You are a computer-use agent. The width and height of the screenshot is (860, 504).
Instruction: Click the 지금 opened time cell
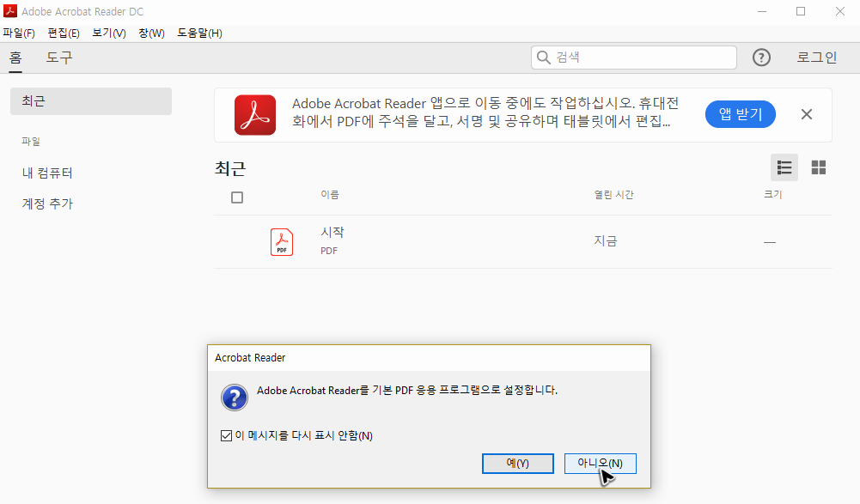click(x=606, y=241)
